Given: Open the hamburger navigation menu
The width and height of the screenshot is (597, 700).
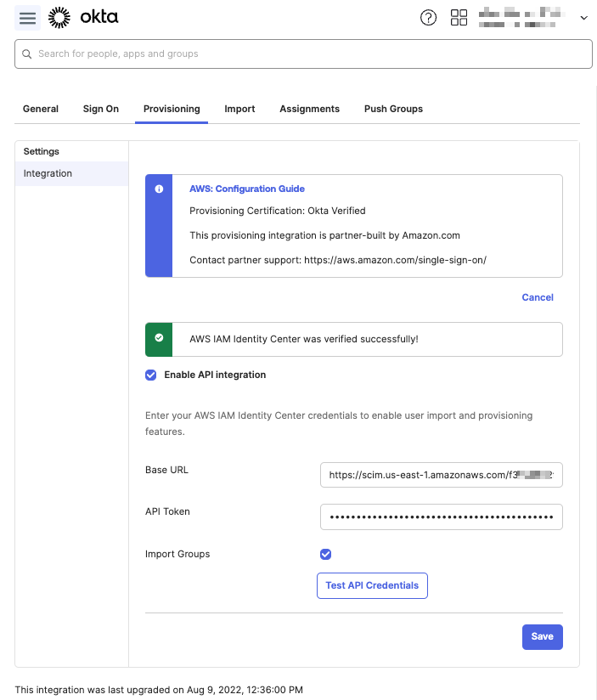Looking at the screenshot, I should click(x=29, y=17).
